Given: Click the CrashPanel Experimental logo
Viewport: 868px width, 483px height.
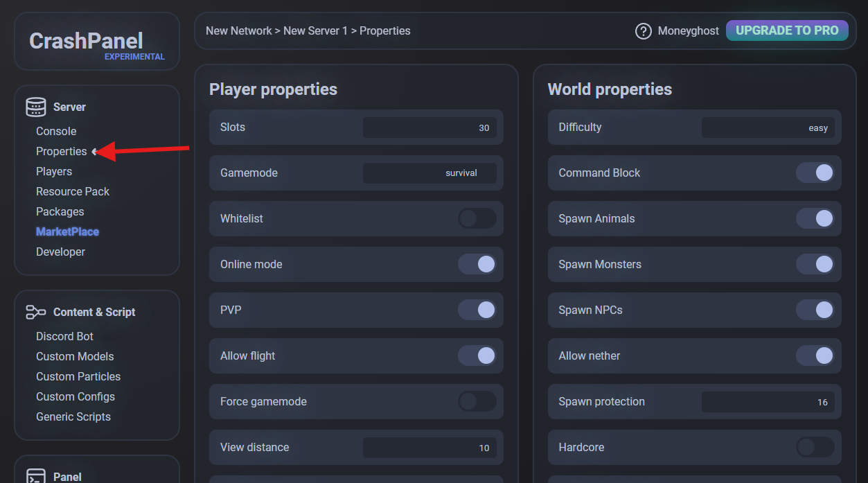Looking at the screenshot, I should click(x=96, y=43).
